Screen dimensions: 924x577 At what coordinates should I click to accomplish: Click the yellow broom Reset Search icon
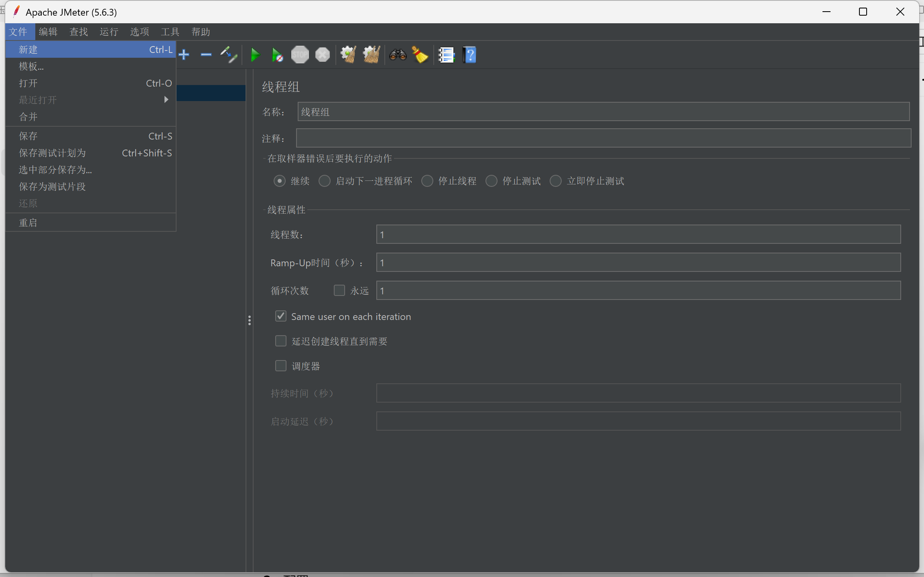[420, 55]
